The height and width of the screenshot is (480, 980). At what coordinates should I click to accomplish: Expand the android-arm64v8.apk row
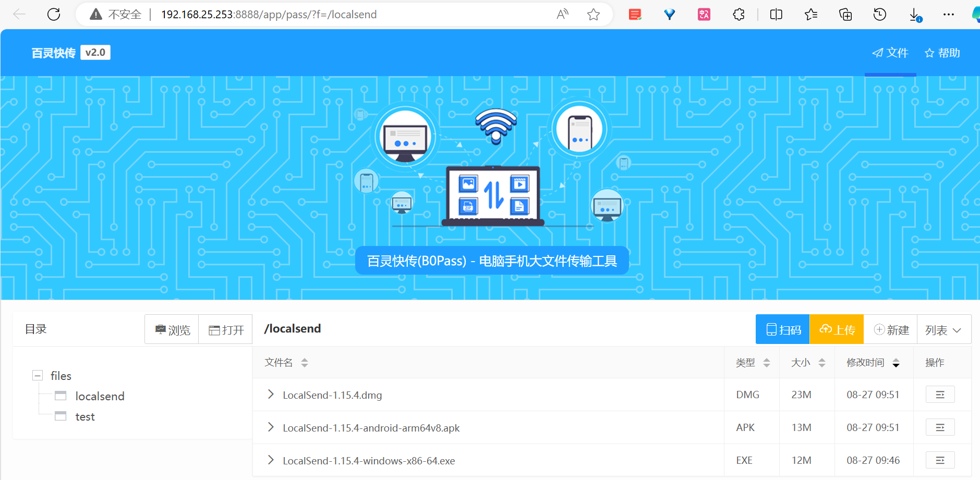270,427
